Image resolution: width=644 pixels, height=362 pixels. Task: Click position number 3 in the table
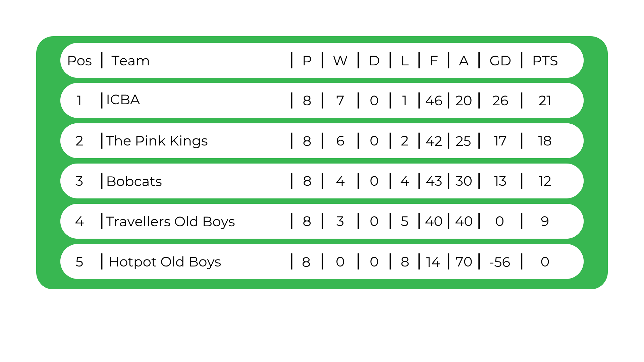79,181
